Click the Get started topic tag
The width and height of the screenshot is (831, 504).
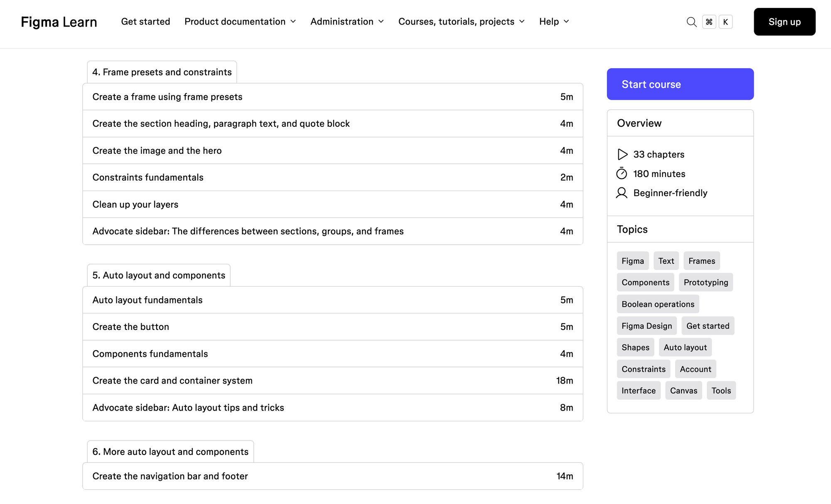[x=708, y=326]
